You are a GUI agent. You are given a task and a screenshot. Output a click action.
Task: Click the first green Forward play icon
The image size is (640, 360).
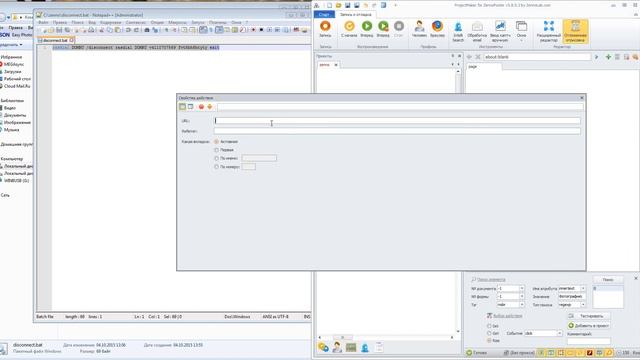tap(367, 27)
